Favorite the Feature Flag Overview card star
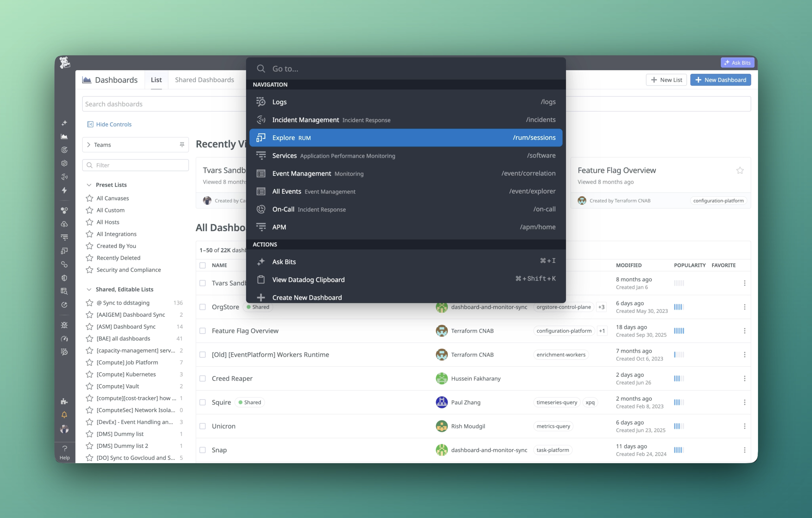 740,170
